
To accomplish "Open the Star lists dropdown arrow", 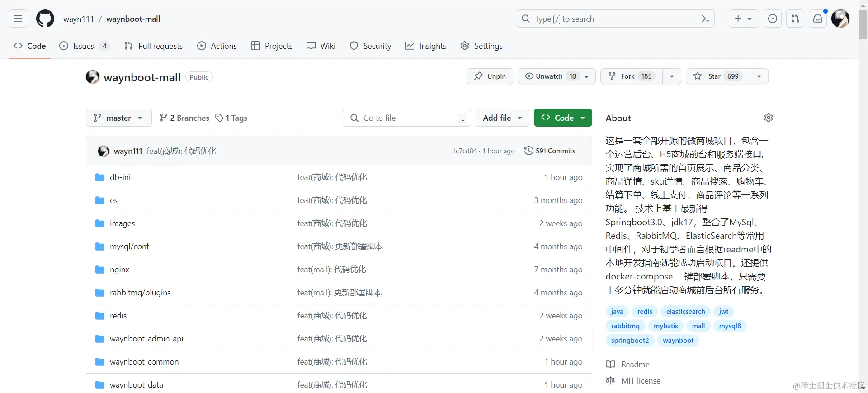I will pos(759,76).
